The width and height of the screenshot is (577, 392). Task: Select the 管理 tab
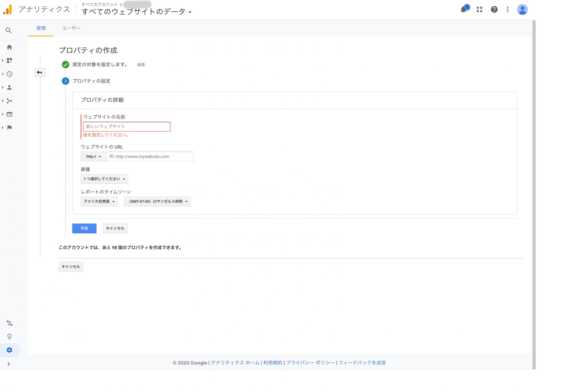click(41, 28)
